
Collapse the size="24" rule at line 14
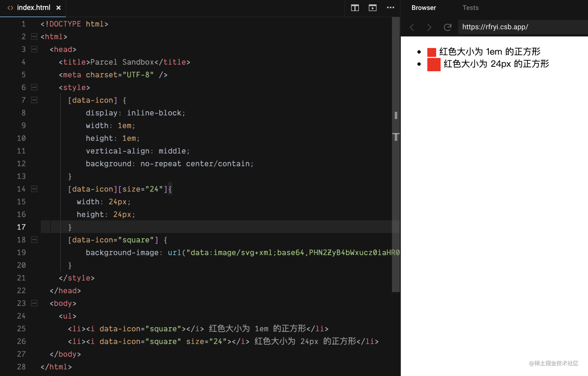pos(34,189)
